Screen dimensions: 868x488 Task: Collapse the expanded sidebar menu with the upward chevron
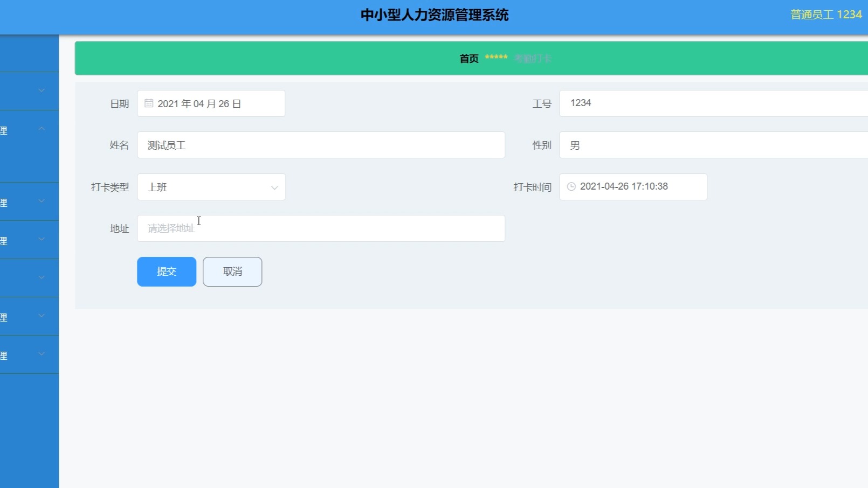tap(42, 129)
